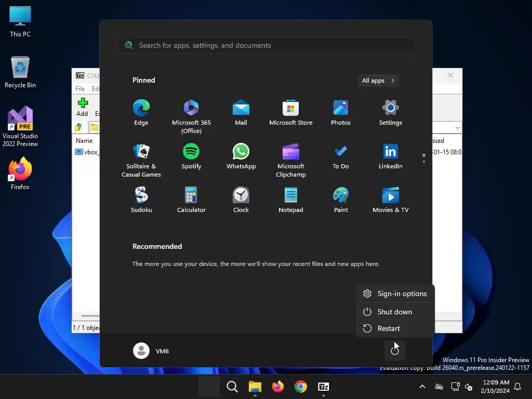Open Solitaire & Casual Games

pyautogui.click(x=141, y=161)
